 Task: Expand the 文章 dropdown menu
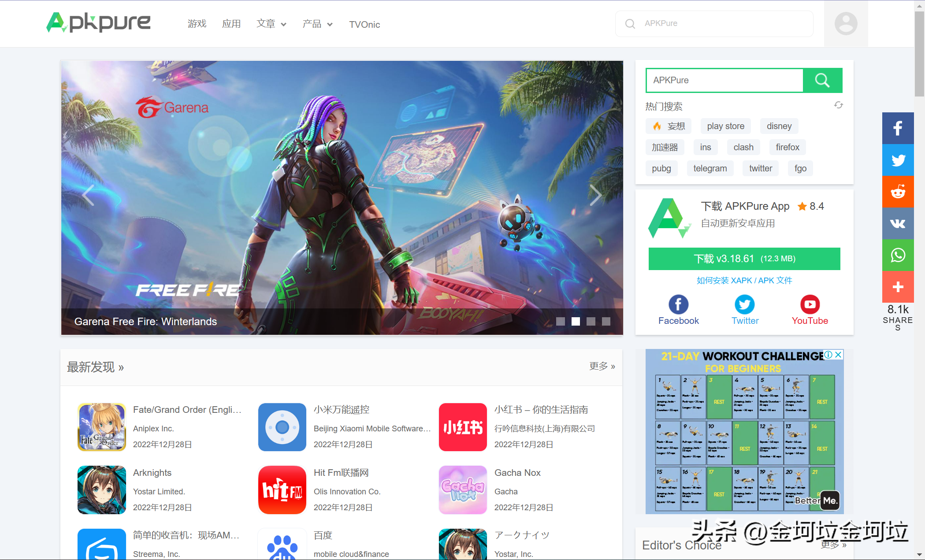click(271, 24)
